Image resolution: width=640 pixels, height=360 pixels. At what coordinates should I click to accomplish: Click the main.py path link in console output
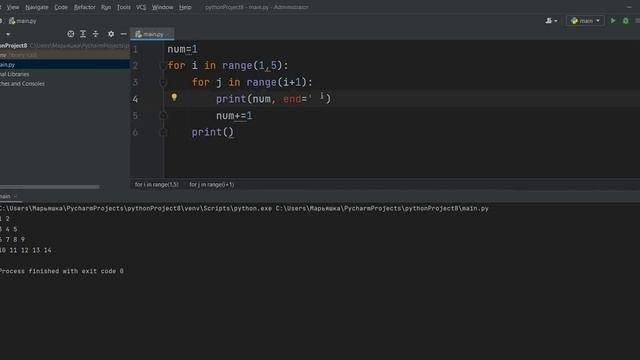382,209
